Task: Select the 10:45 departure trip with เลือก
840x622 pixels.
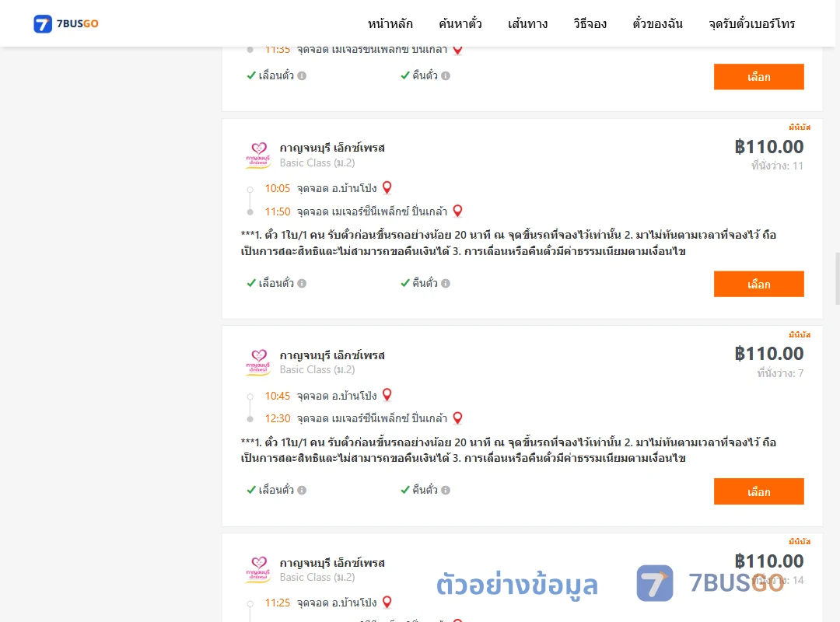Action: click(x=758, y=491)
